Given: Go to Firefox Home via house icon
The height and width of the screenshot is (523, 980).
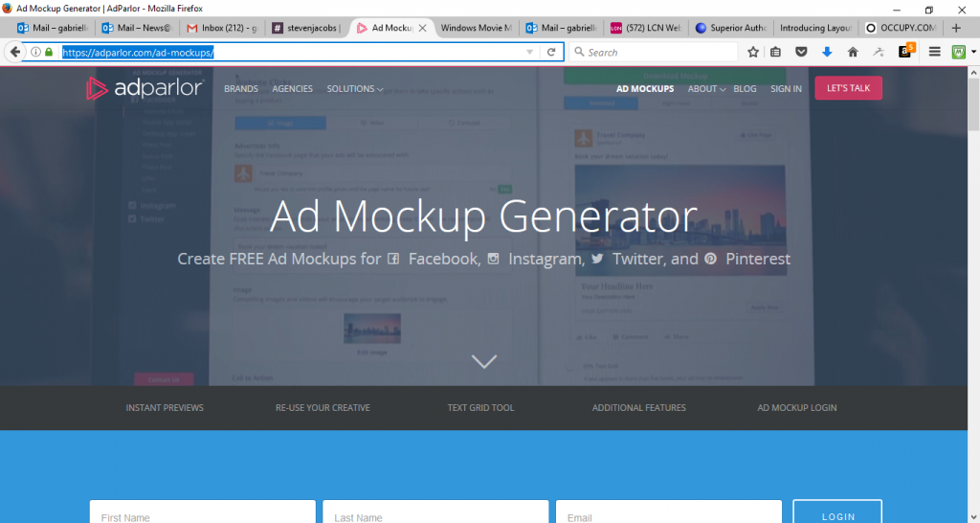Looking at the screenshot, I should 853,52.
